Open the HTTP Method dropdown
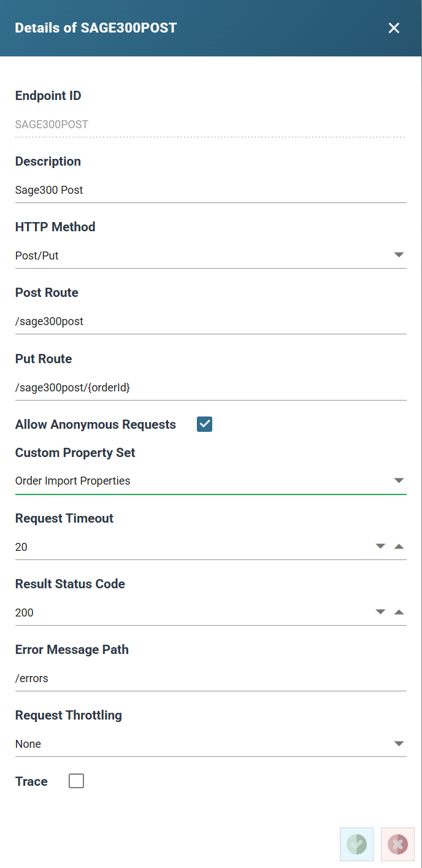Screen dimensions: 422x868 pyautogui.click(x=210, y=255)
